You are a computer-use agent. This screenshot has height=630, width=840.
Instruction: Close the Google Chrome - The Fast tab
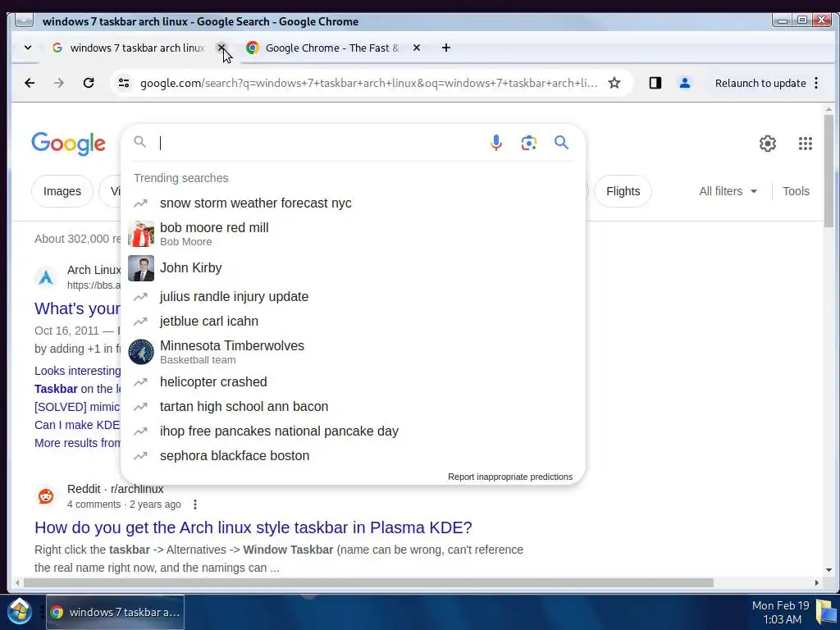pyautogui.click(x=416, y=48)
